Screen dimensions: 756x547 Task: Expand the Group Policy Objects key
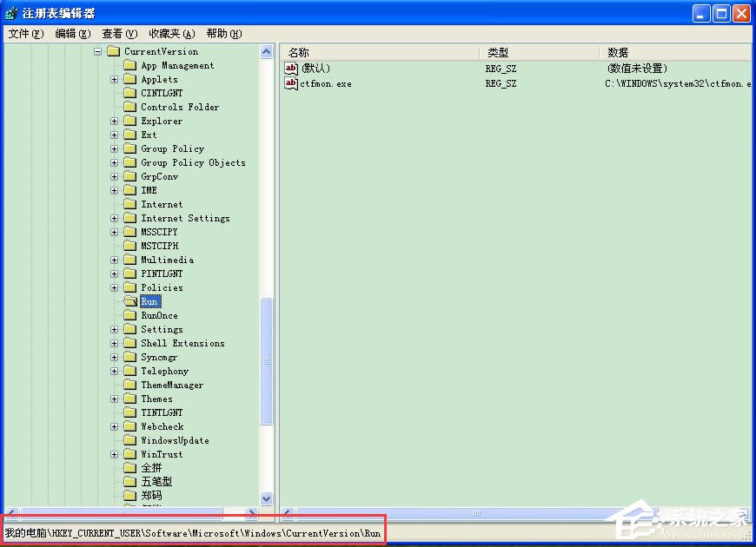coord(114,162)
